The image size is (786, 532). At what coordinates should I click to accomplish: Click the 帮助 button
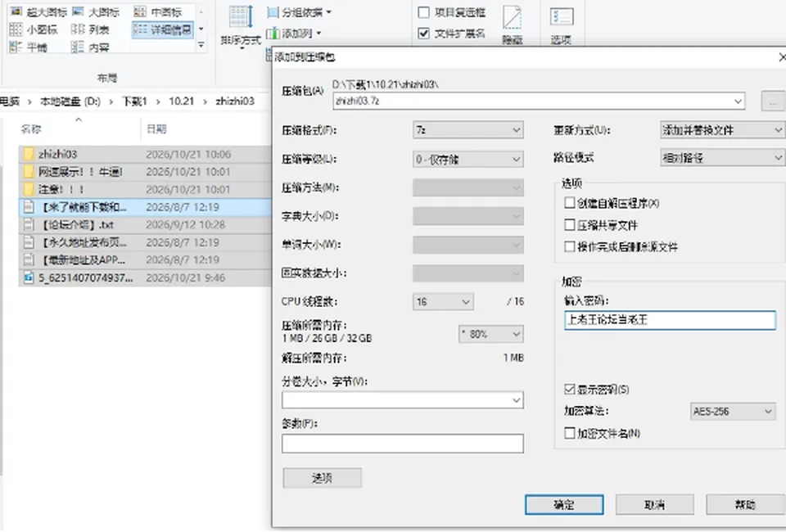click(x=745, y=505)
